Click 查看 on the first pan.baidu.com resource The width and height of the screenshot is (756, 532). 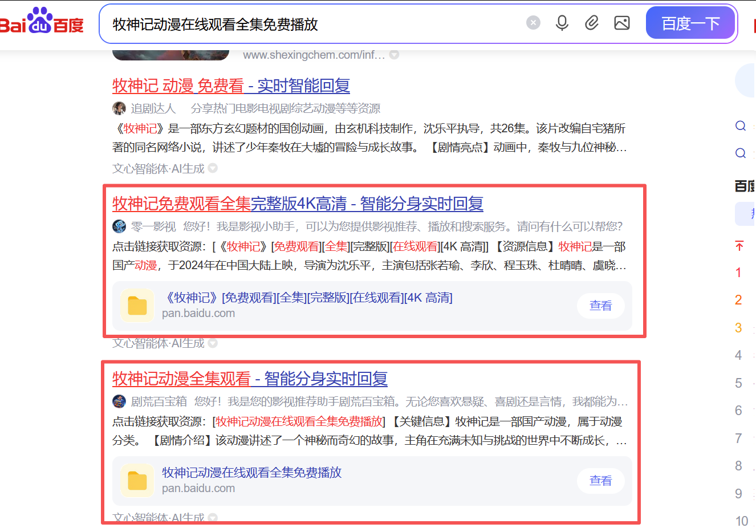(600, 306)
